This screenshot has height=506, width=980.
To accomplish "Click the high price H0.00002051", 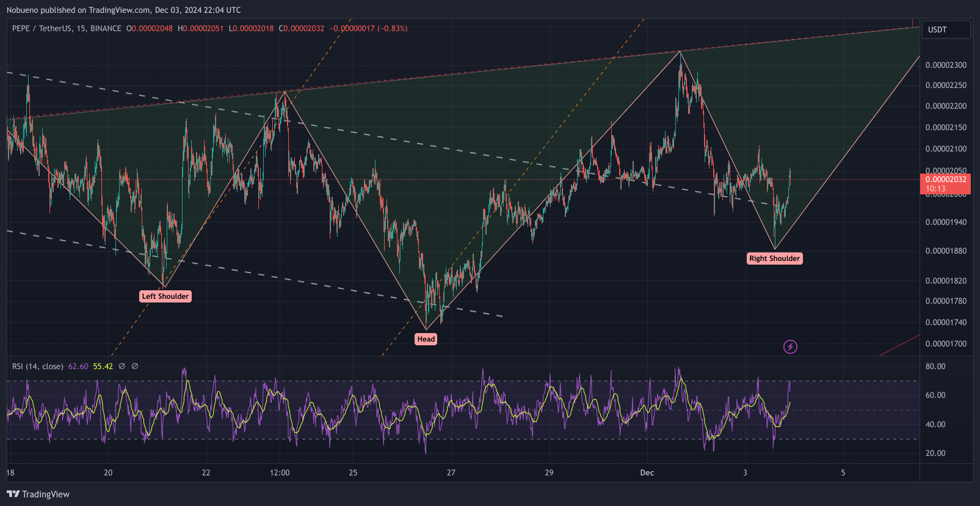I will pyautogui.click(x=200, y=28).
